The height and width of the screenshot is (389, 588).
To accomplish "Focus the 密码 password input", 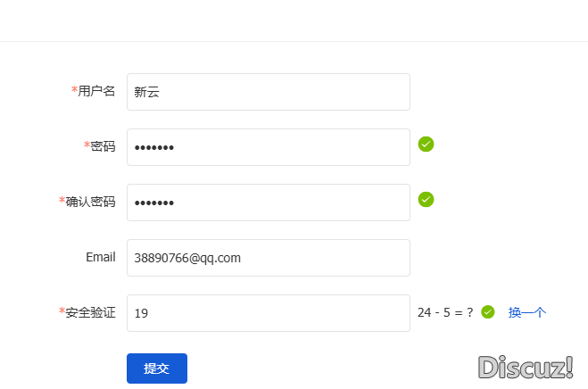I will (x=269, y=147).
